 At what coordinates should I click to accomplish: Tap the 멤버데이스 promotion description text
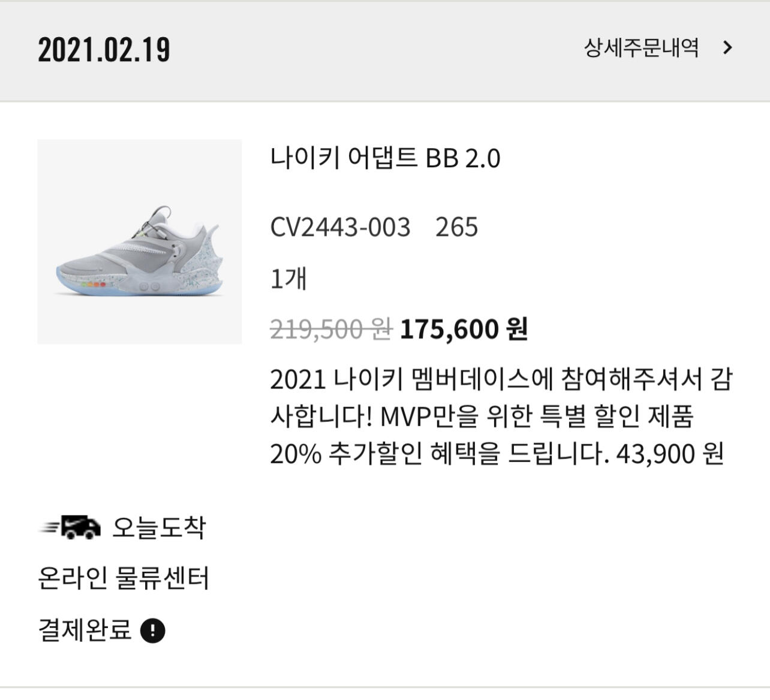tap(501, 380)
